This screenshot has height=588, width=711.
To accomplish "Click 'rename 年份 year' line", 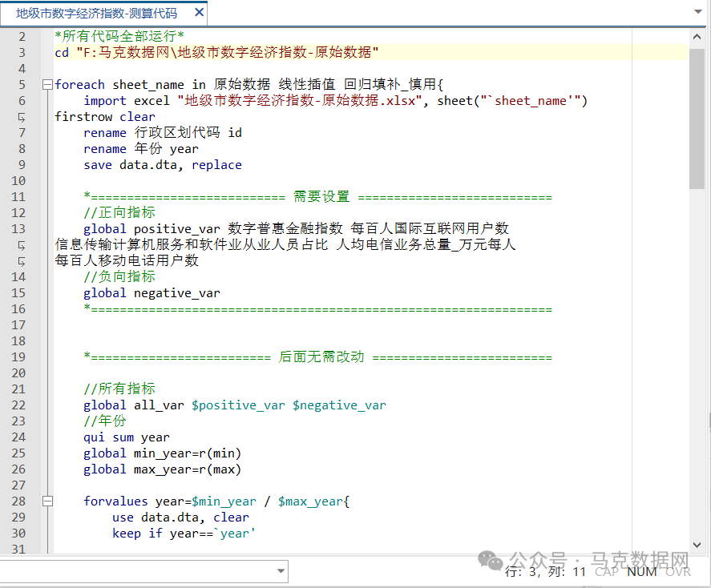I will (141, 148).
